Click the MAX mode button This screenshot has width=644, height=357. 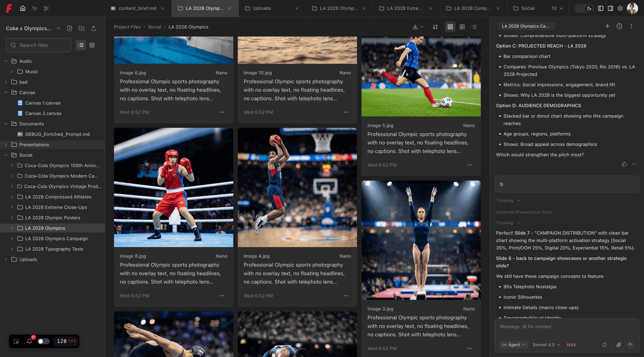tap(571, 345)
